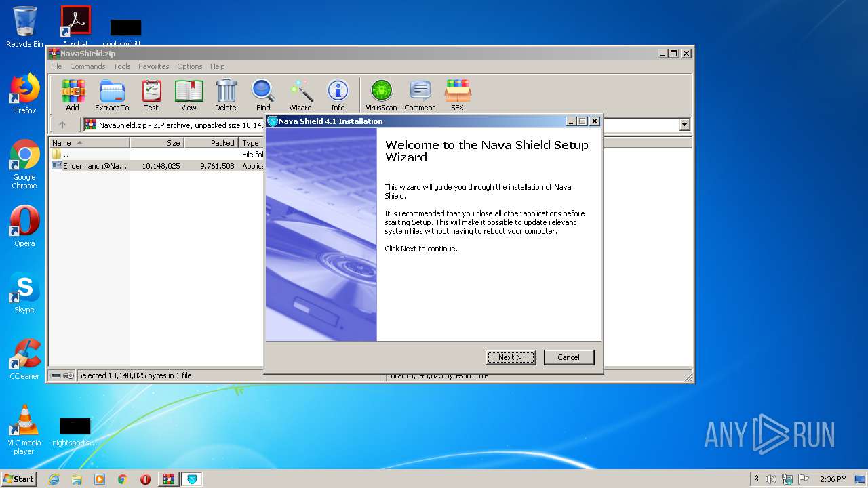Open the nightsporte... desktop file
868x488 pixels.
(75, 432)
